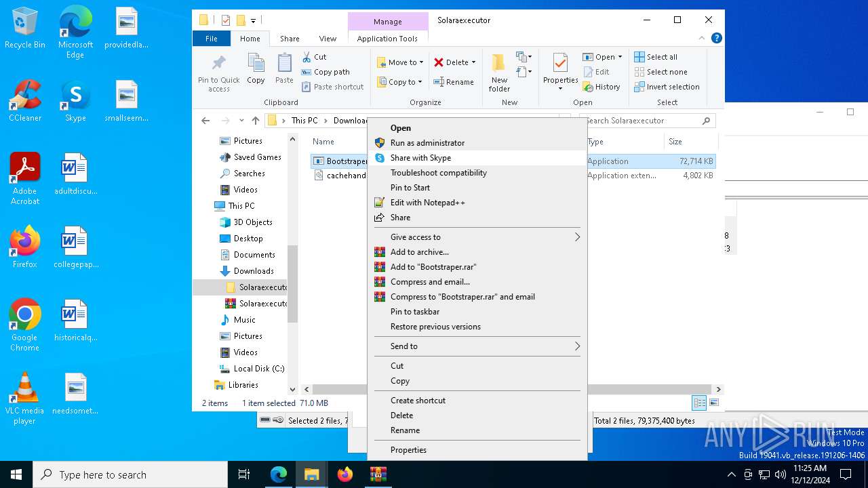
Task: Expand the Give access to submenu
Action: click(x=477, y=237)
